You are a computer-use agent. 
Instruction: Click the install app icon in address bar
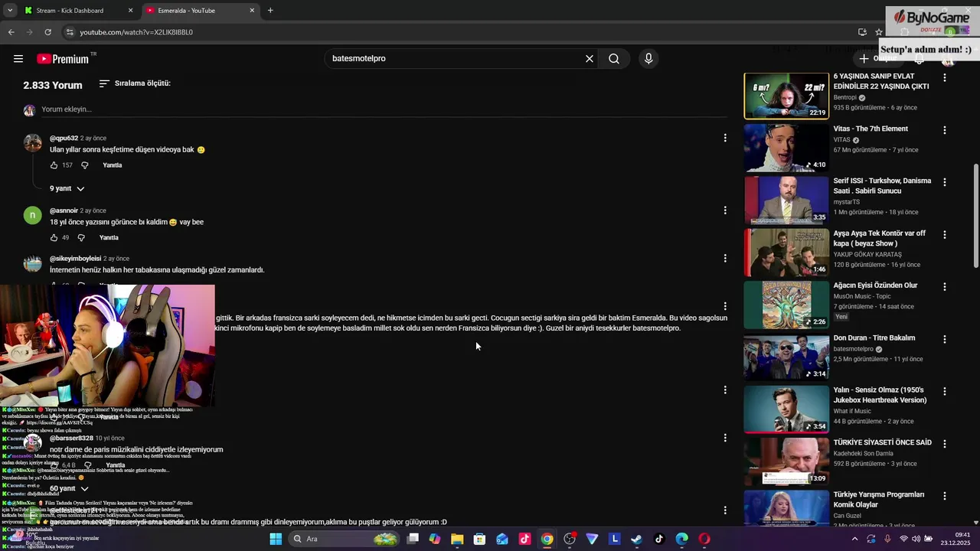pos(862,32)
